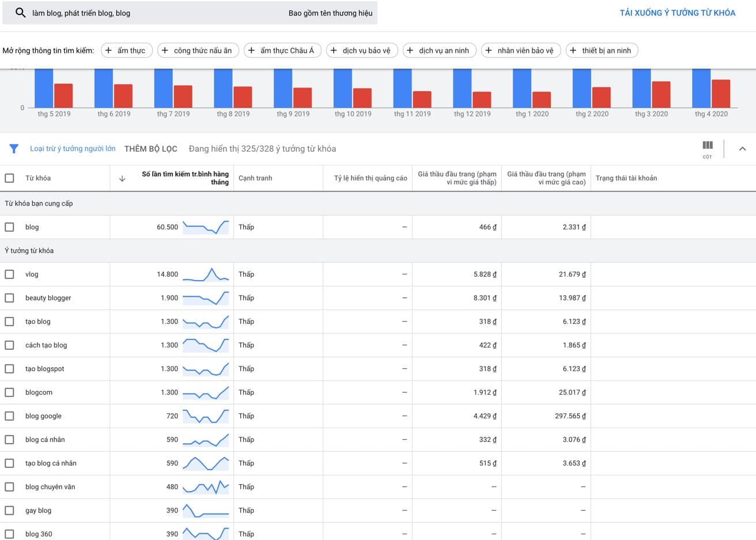Click the blue bar for thg 1 2020

pyautogui.click(x=522, y=88)
